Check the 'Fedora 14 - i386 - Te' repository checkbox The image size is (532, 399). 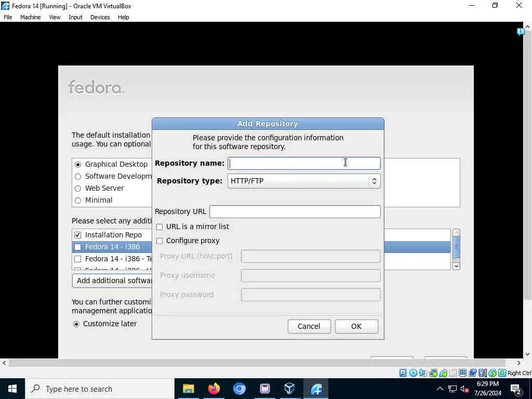pyautogui.click(x=78, y=259)
